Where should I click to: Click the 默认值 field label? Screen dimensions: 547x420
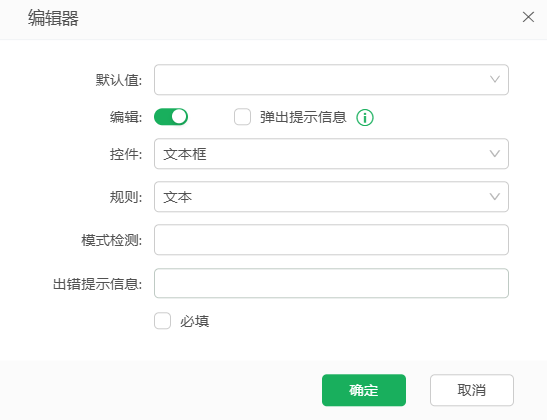tap(119, 80)
